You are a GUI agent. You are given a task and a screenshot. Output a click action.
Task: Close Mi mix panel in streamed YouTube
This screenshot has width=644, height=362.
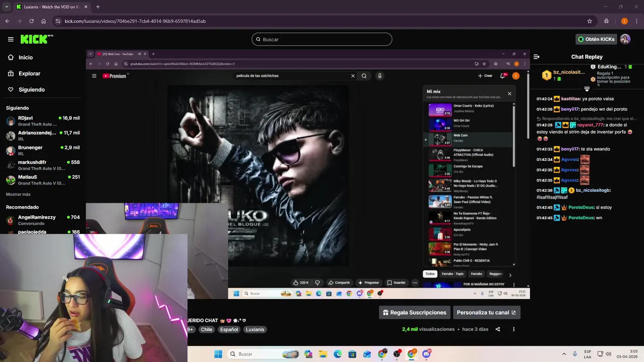pyautogui.click(x=509, y=94)
